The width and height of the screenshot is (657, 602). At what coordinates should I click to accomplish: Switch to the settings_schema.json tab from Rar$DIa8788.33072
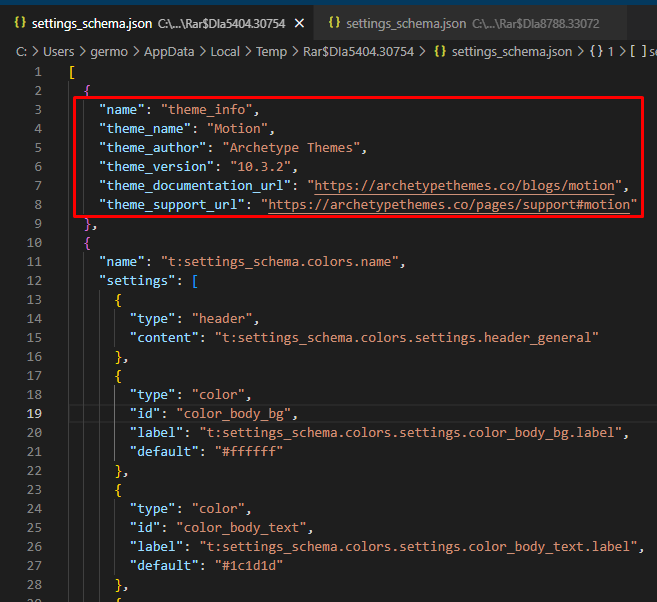click(469, 23)
